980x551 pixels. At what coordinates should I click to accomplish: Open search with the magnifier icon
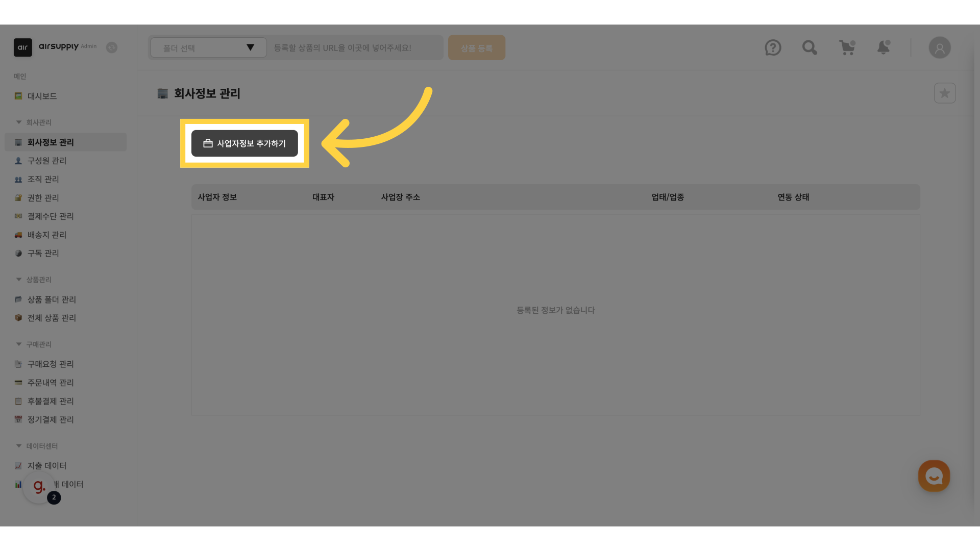pyautogui.click(x=810, y=47)
